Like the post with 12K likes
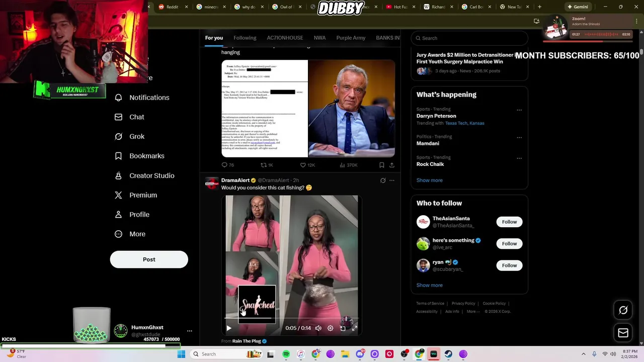The width and height of the screenshot is (644, 362). point(307,165)
